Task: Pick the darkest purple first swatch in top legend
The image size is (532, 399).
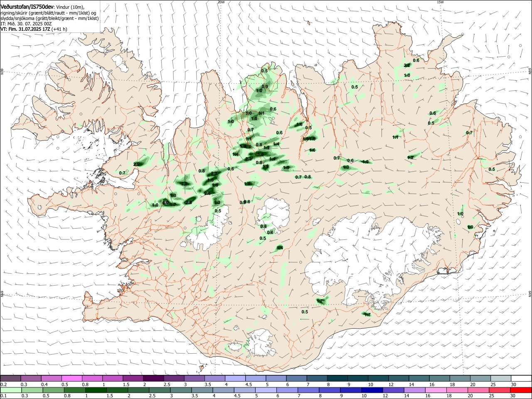Action: click(11, 378)
